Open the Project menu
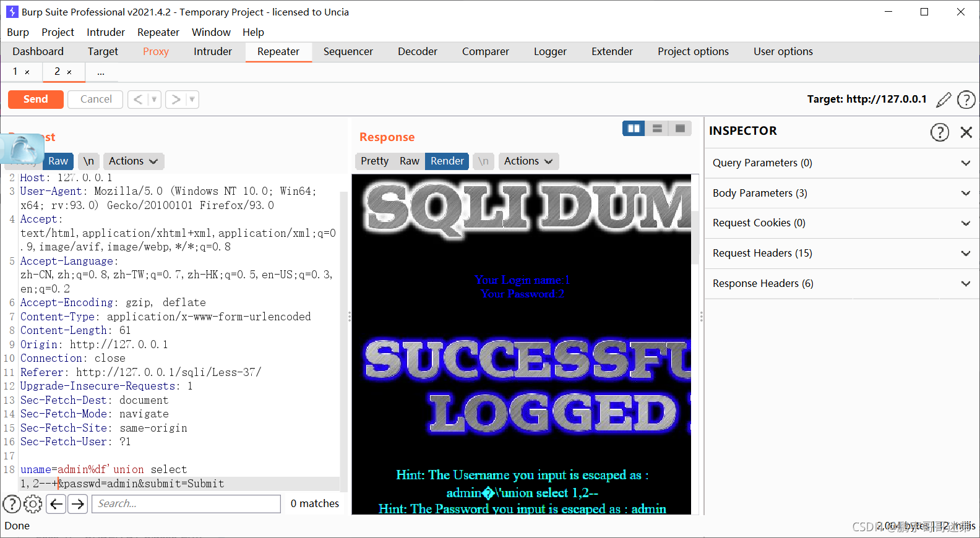This screenshot has height=538, width=980. tap(58, 32)
